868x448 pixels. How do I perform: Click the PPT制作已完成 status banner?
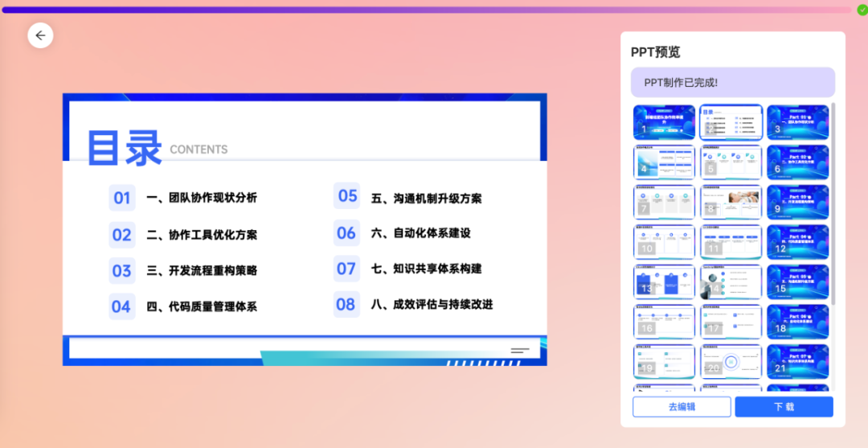[732, 82]
